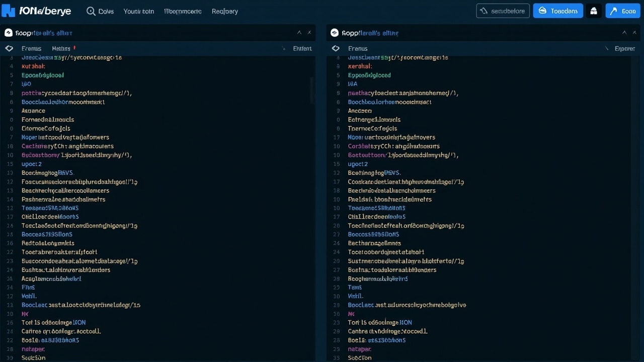Click 'Sobtion' line in left panel

pos(34,358)
